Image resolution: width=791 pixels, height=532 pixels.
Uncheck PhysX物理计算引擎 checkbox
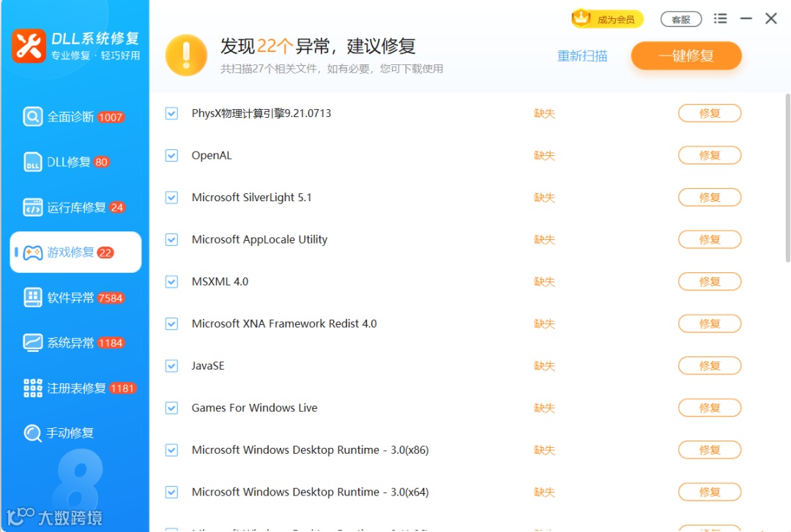[x=171, y=113]
